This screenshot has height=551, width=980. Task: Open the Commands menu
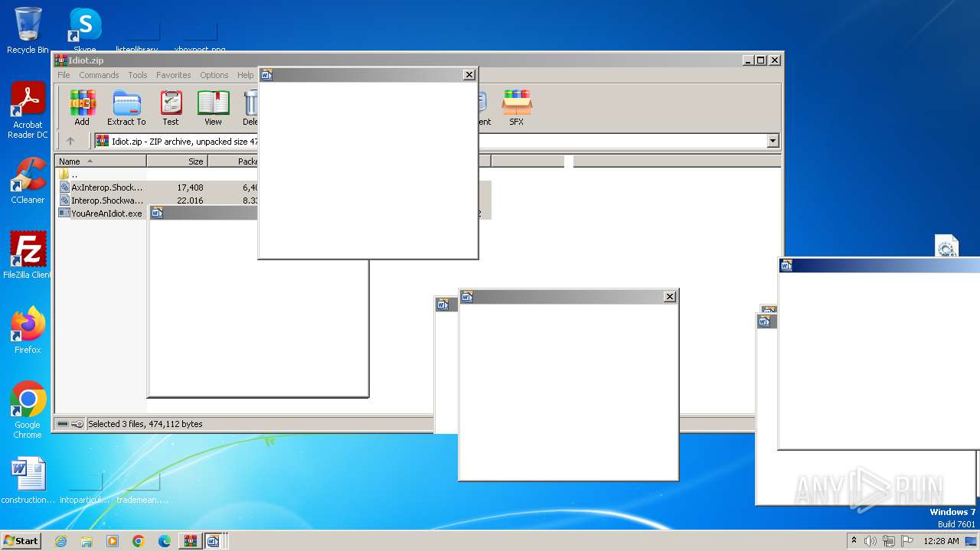tap(99, 75)
